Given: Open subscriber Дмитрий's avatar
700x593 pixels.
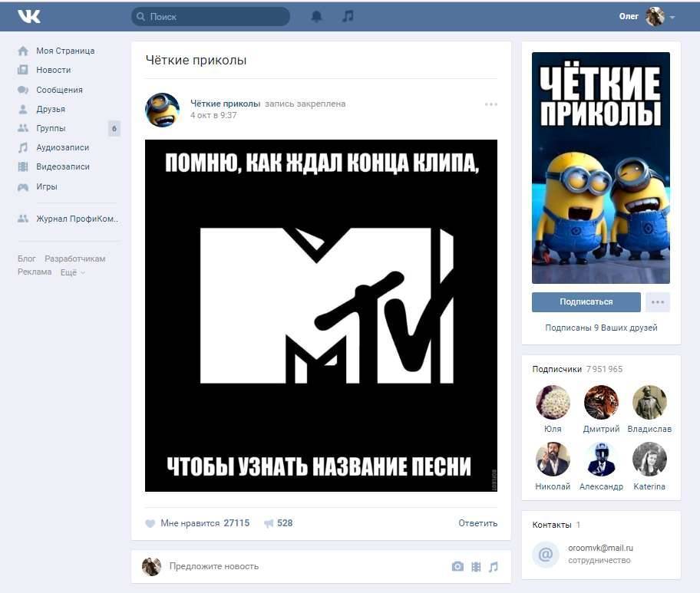Looking at the screenshot, I should pyautogui.click(x=601, y=402).
